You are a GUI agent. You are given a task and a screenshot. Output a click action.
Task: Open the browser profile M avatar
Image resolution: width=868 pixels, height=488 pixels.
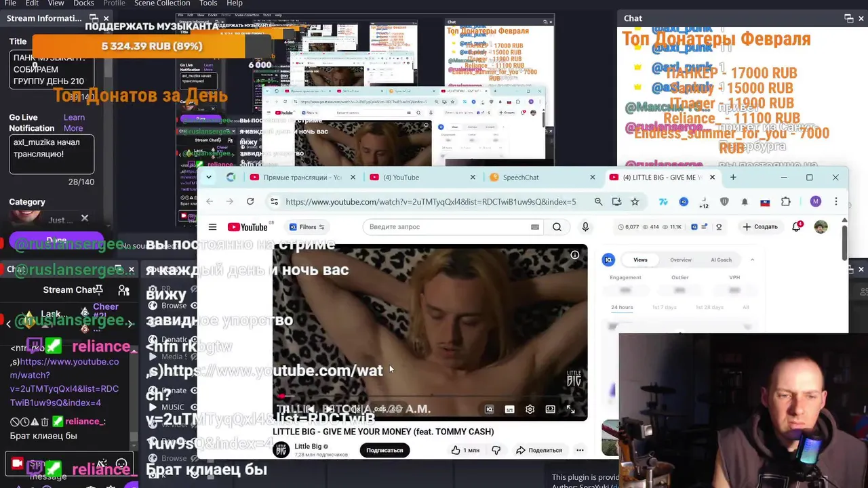click(x=816, y=201)
